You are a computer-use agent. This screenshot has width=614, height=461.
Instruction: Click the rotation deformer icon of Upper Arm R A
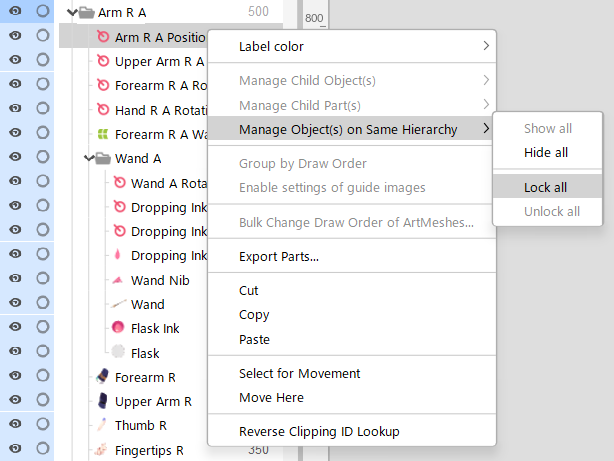tap(102, 61)
